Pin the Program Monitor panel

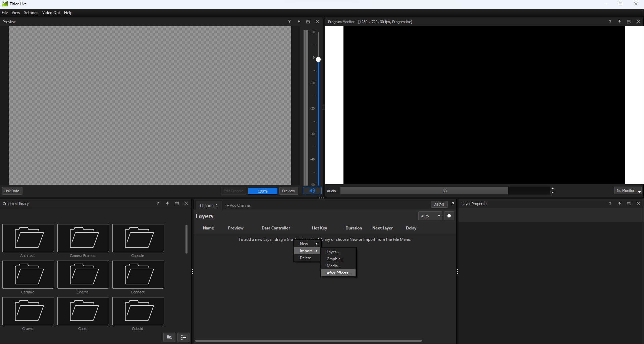pos(620,21)
